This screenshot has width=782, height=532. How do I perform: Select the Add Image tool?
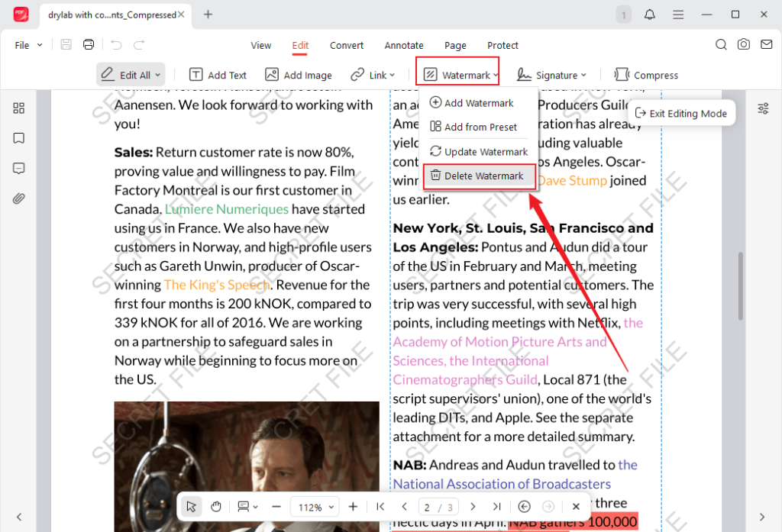pos(298,74)
